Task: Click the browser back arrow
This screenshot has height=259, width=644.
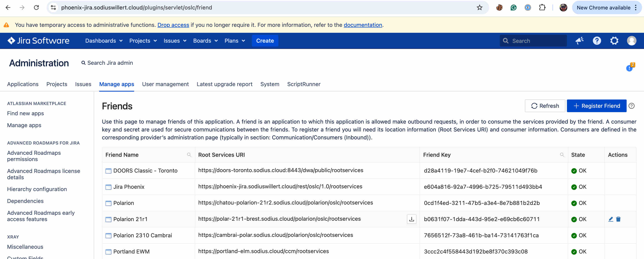Action: [x=8, y=8]
